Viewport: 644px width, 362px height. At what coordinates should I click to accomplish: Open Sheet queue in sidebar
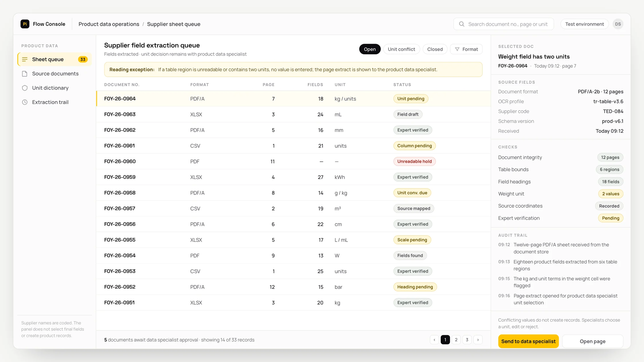pos(55,59)
